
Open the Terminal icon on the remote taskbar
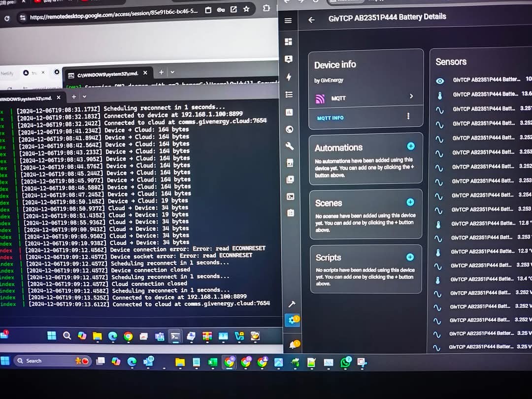[x=175, y=337]
